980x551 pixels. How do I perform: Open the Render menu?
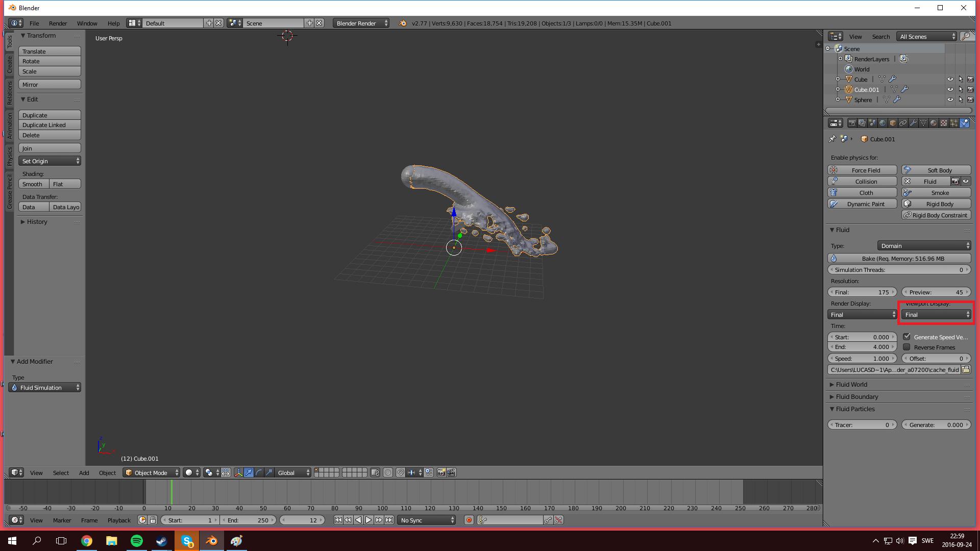58,23
